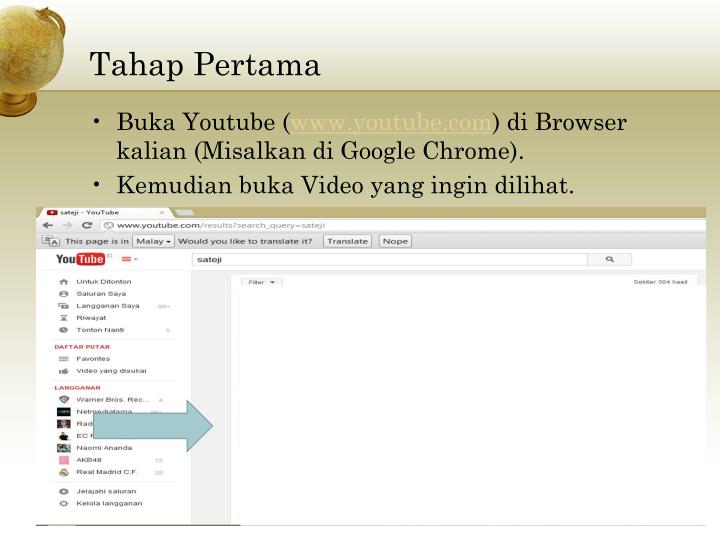Click the AKB48 channel avatar
720x540 pixels.
64,460
